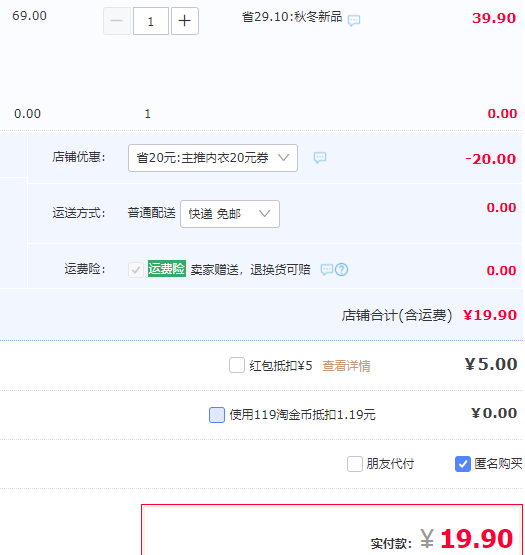The height and width of the screenshot is (555, 525).
Task: Uncheck the 匿名购买 checkbox
Action: (462, 464)
